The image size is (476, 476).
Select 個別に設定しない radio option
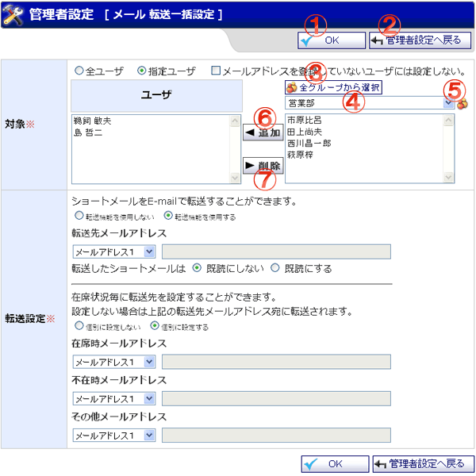[x=78, y=326]
